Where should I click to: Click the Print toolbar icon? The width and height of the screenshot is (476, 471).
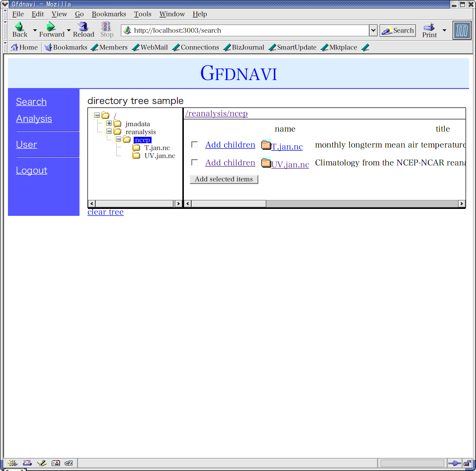(429, 27)
